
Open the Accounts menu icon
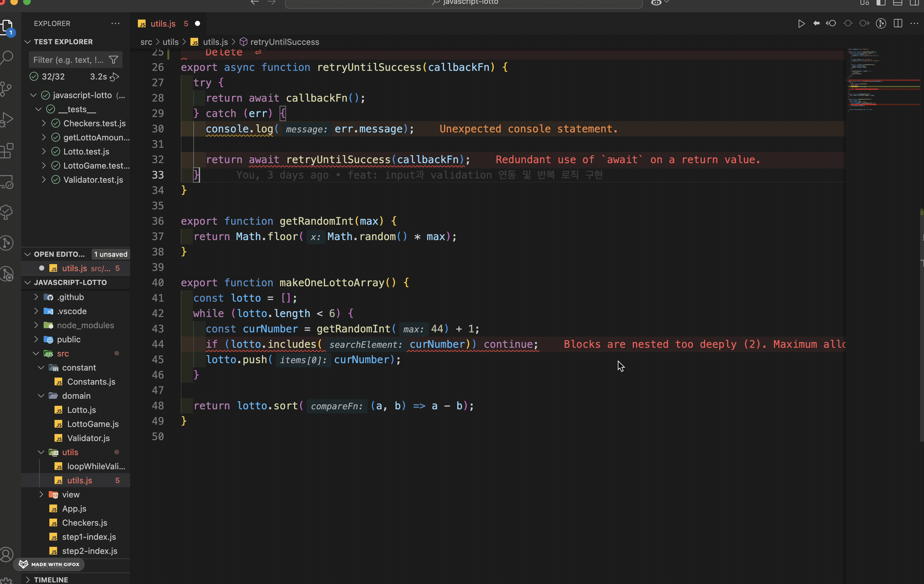tap(6, 555)
